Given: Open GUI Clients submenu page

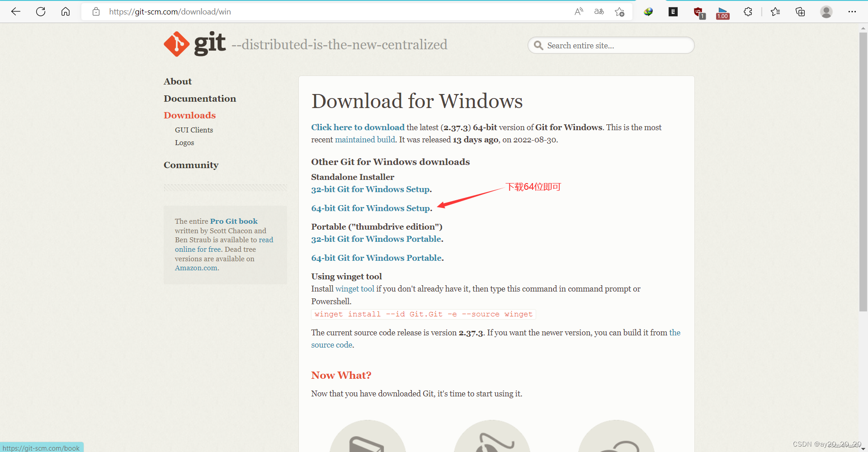Looking at the screenshot, I should [194, 130].
